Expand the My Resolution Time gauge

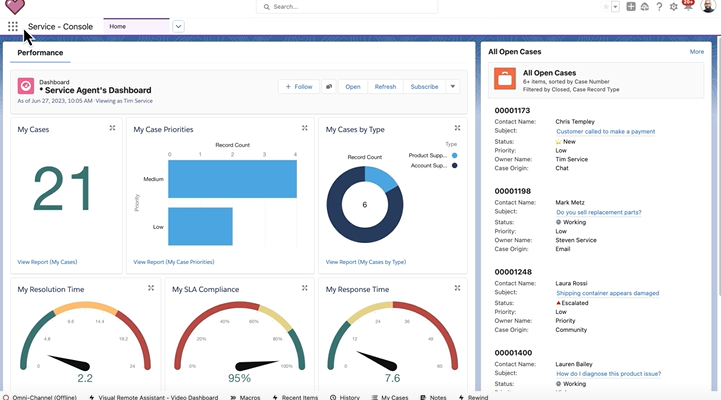click(x=151, y=288)
